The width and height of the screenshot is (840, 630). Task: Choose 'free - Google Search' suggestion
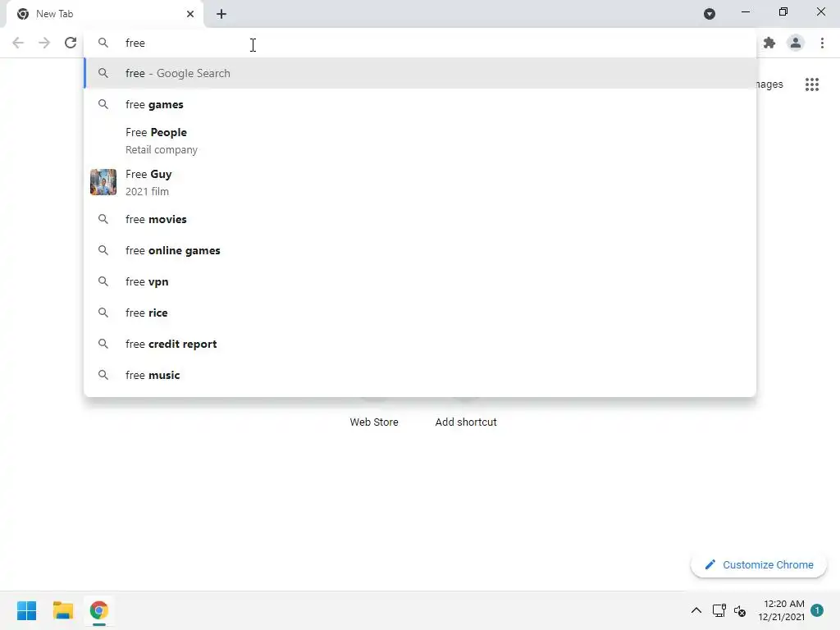pos(420,73)
